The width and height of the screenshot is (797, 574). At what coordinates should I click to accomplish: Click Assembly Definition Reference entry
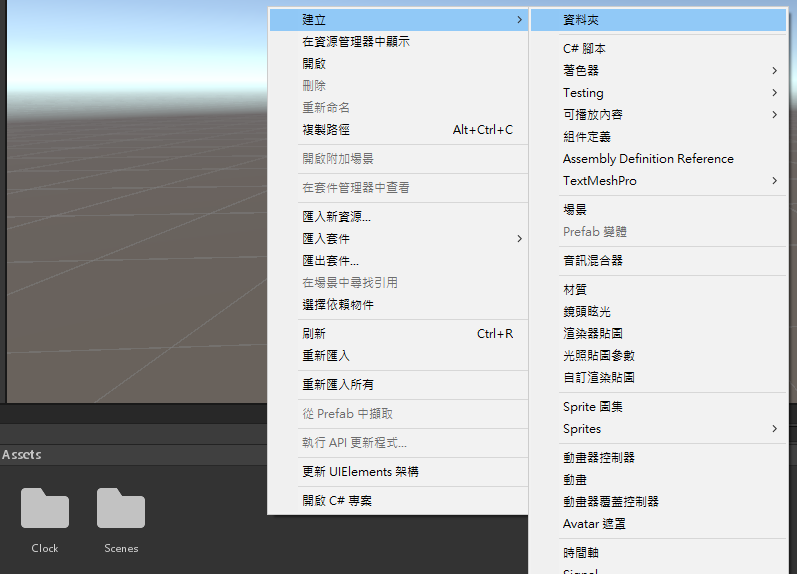click(x=648, y=159)
